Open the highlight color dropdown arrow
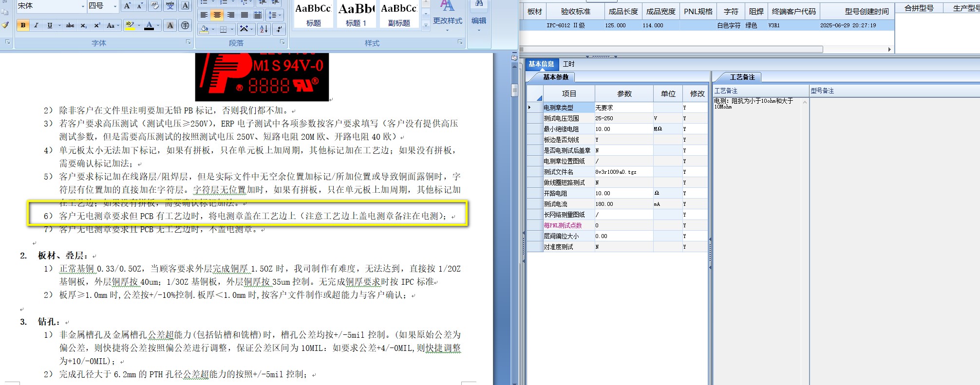 pos(139,25)
